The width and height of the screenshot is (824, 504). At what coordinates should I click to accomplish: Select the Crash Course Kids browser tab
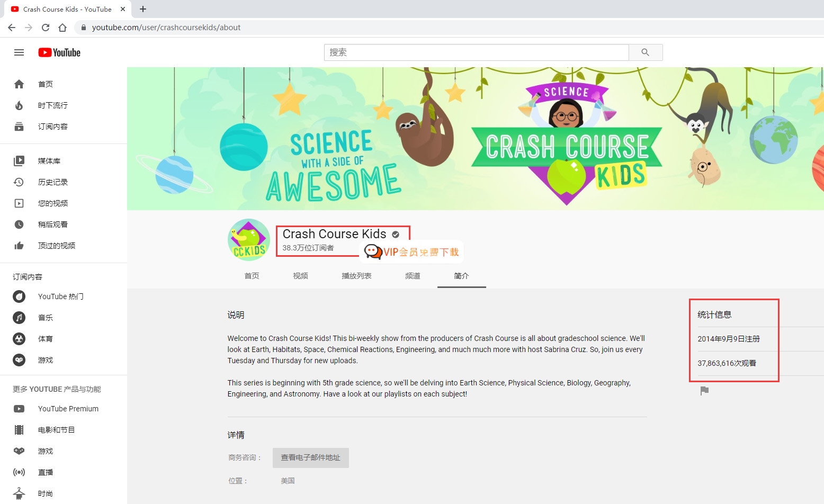(x=67, y=9)
